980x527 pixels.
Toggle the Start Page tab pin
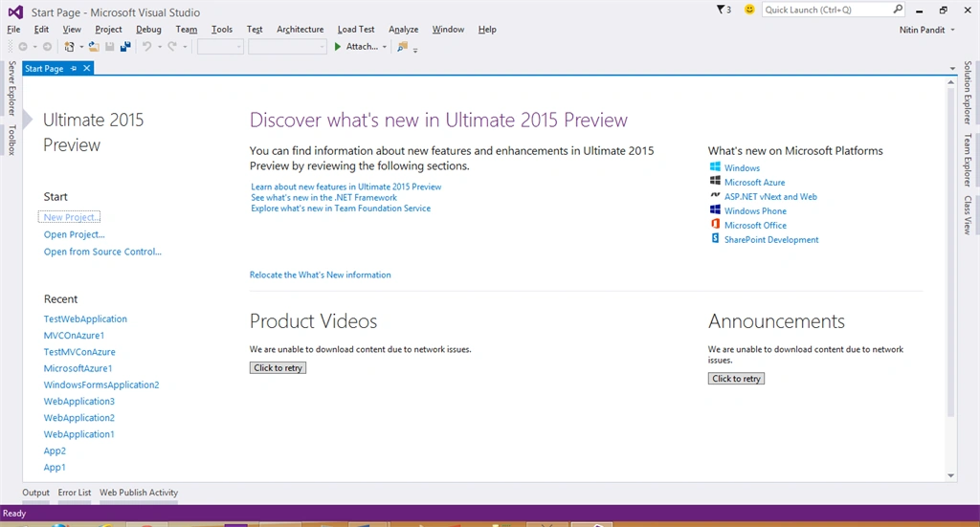coord(74,69)
